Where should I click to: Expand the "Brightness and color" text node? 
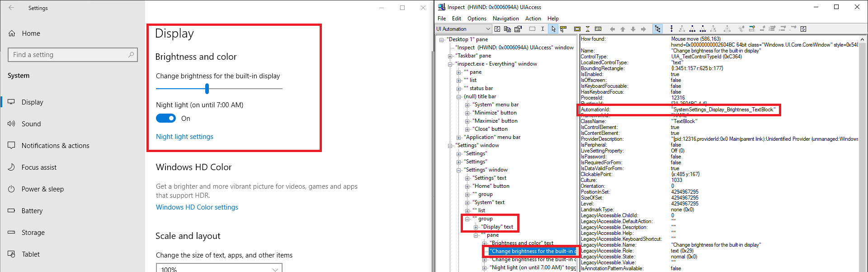pos(484,243)
